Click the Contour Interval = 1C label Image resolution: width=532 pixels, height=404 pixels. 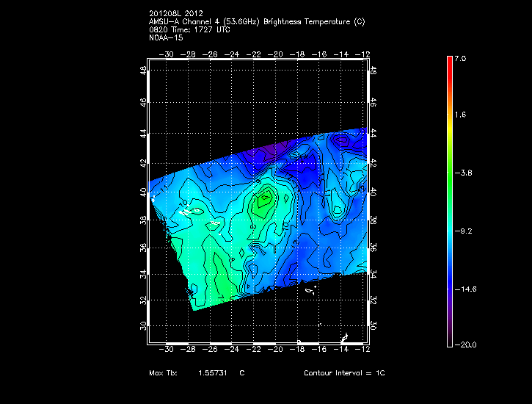(344, 373)
